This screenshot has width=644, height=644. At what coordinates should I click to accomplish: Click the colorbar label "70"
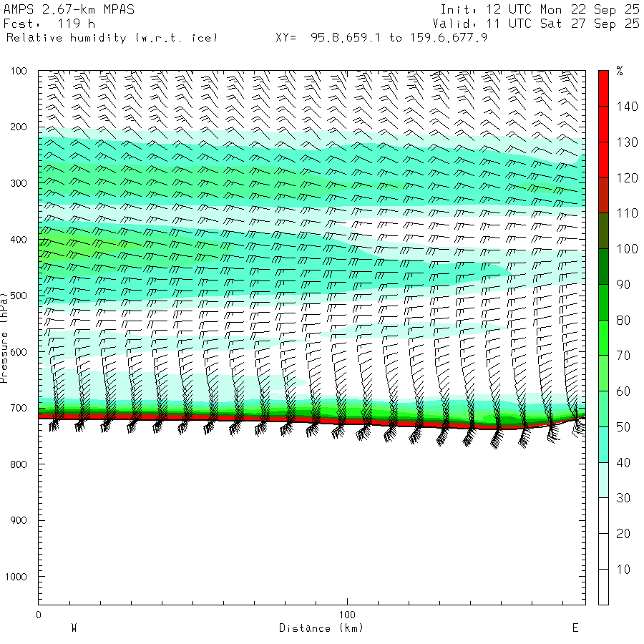(623, 356)
